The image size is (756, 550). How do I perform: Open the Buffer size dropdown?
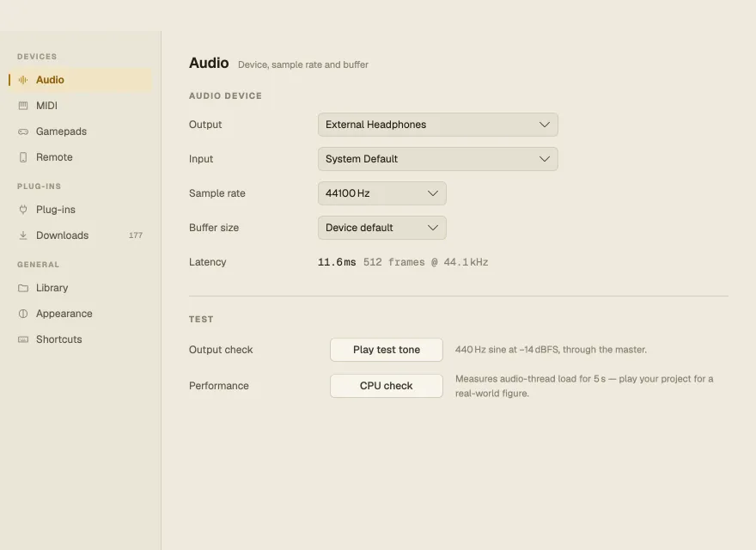(x=381, y=228)
